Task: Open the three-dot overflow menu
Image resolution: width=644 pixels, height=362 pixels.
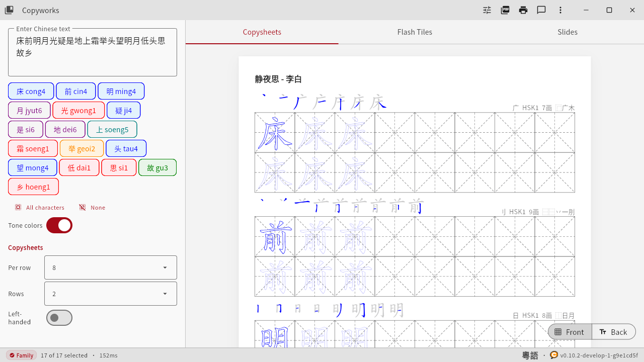Action: 559,10
